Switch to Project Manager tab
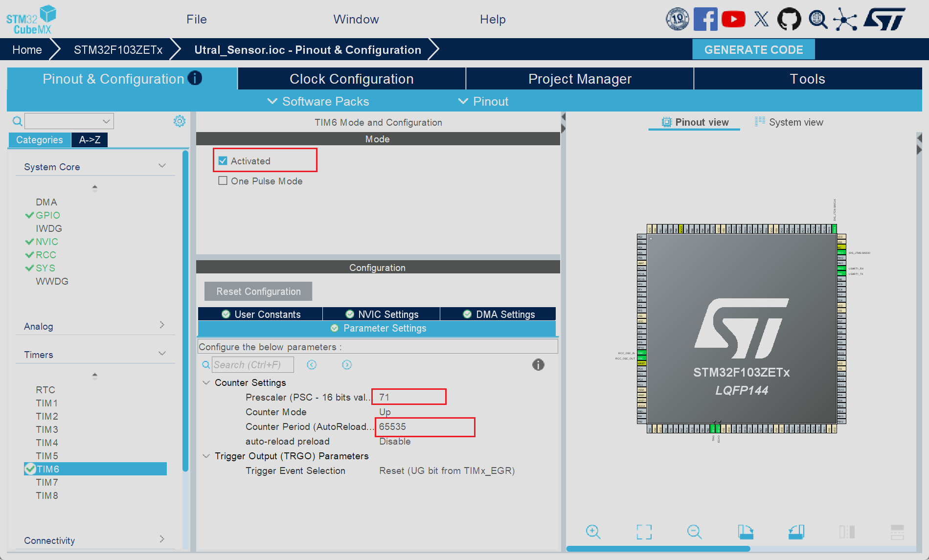929x560 pixels. (x=580, y=79)
